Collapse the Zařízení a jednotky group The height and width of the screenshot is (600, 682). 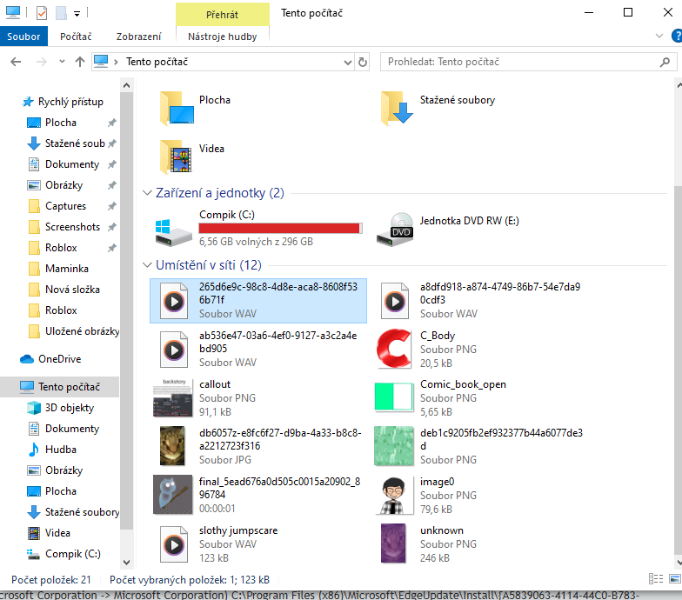[147, 193]
